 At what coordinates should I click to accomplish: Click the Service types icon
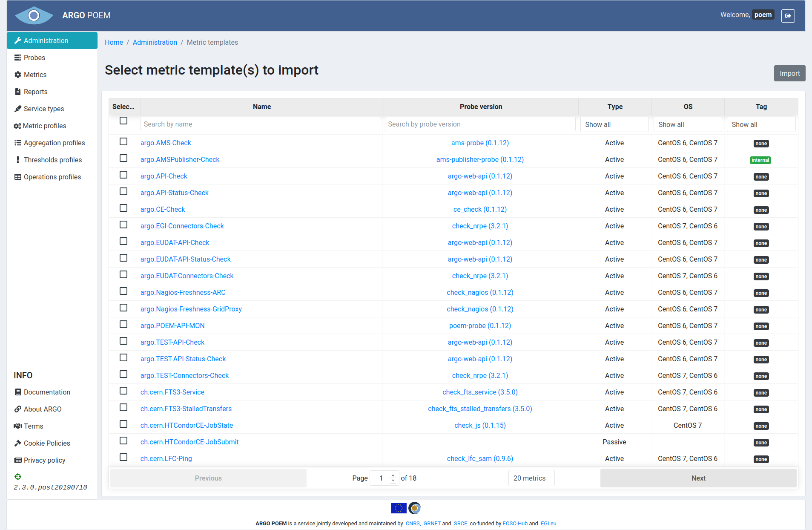tap(18, 109)
